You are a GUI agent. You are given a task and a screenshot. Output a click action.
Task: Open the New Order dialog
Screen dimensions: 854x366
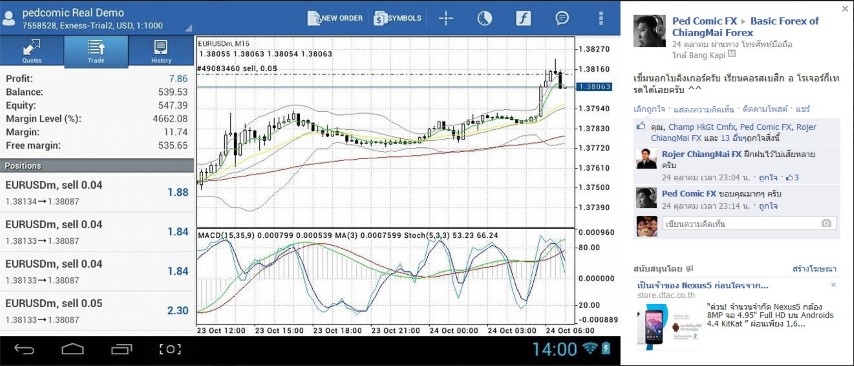[x=335, y=18]
